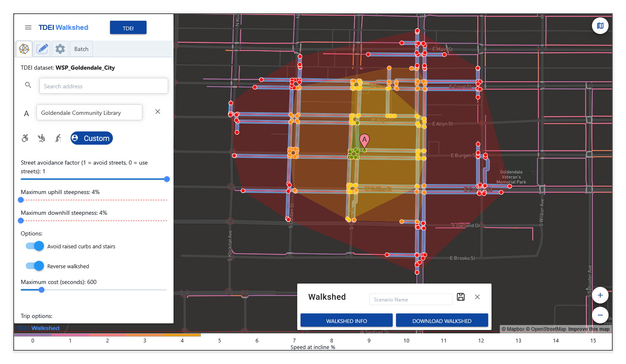
Task: Click the map layers icon button
Action: [600, 26]
